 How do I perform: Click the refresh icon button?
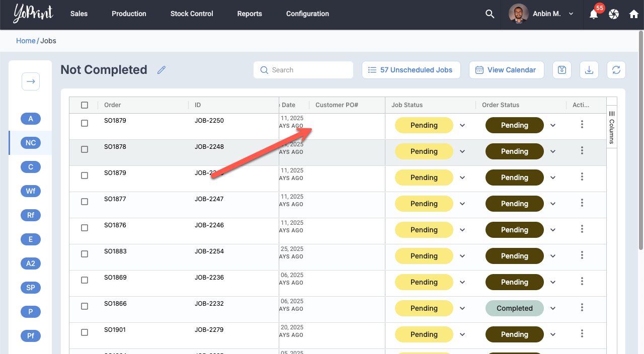pos(616,70)
